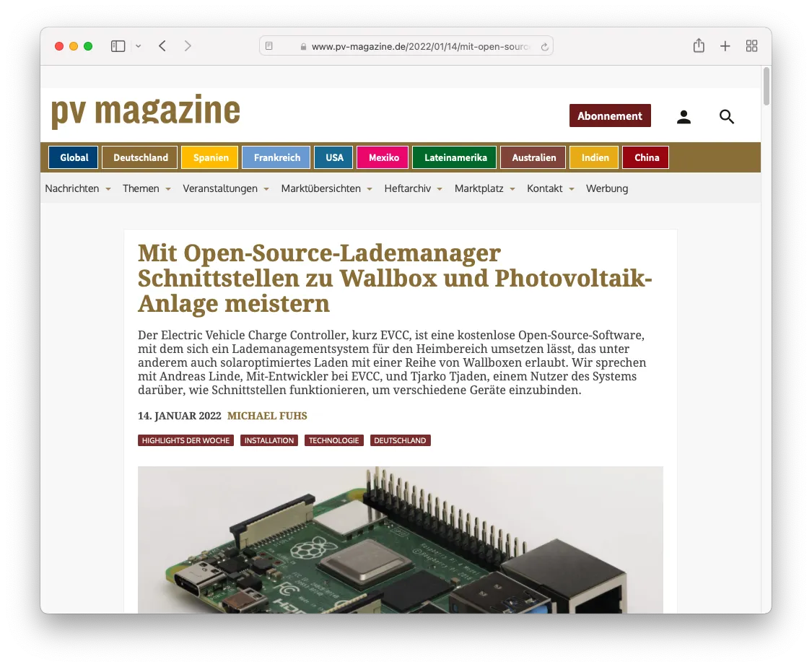The height and width of the screenshot is (667, 812).
Task: Open the sidebar options chevron
Action: pyautogui.click(x=139, y=46)
